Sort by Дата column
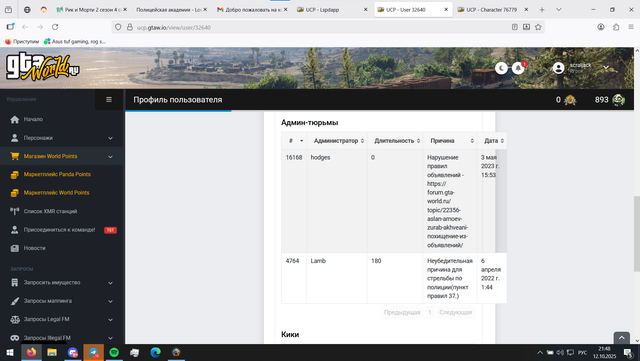The width and height of the screenshot is (640, 361). click(492, 141)
